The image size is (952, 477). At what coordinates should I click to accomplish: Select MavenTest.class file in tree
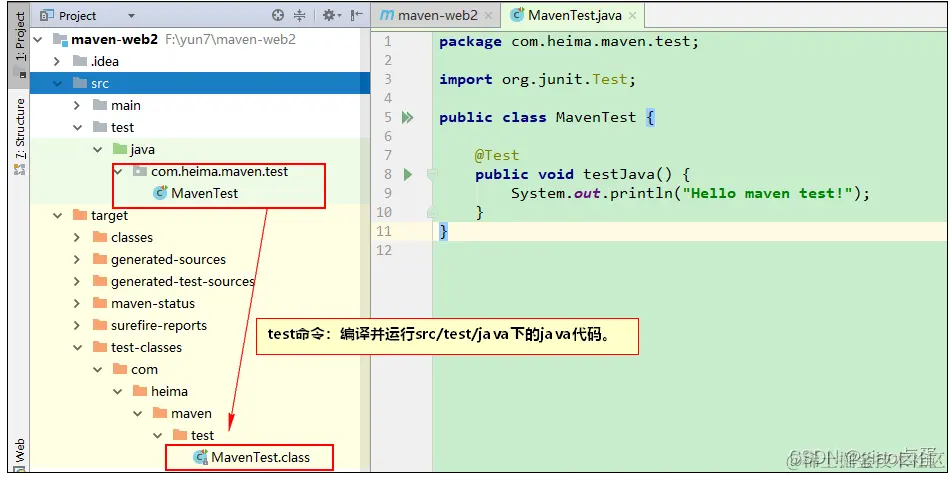pyautogui.click(x=260, y=458)
